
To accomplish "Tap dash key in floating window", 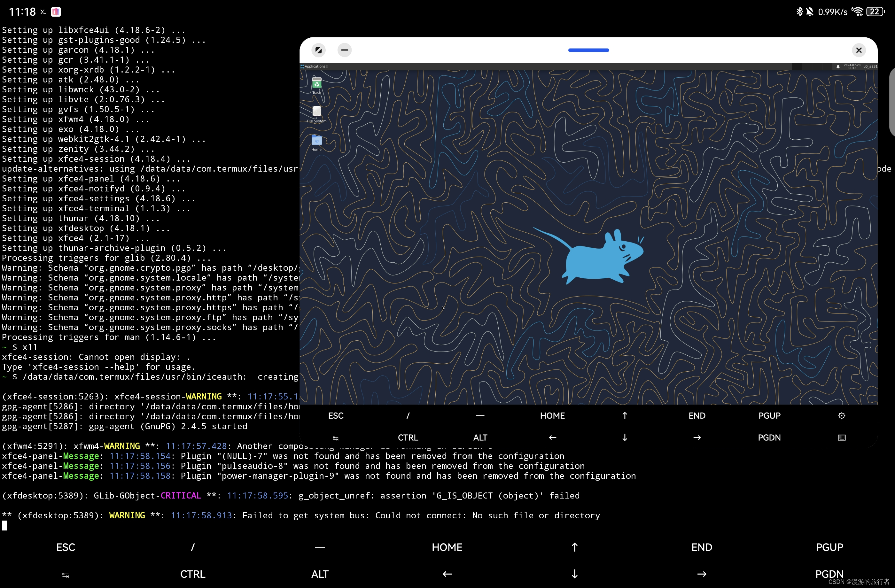I will tap(480, 416).
